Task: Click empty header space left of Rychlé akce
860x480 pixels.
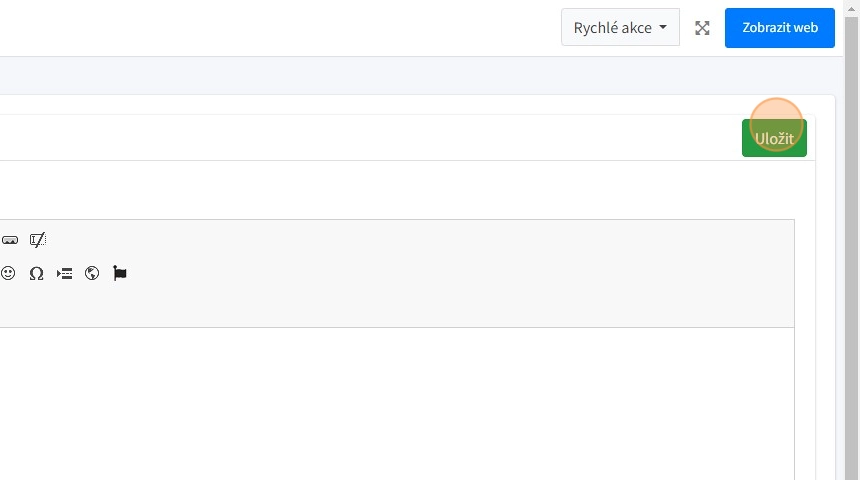Action: [x=300, y=28]
